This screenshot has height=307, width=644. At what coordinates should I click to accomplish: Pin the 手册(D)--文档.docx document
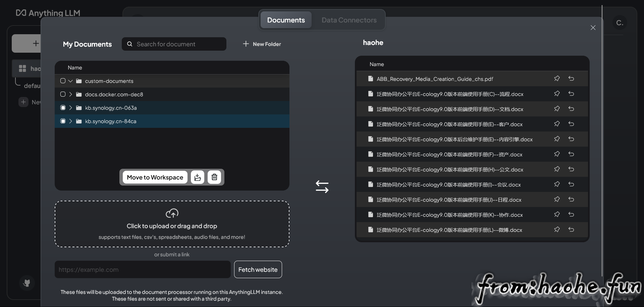tap(557, 109)
